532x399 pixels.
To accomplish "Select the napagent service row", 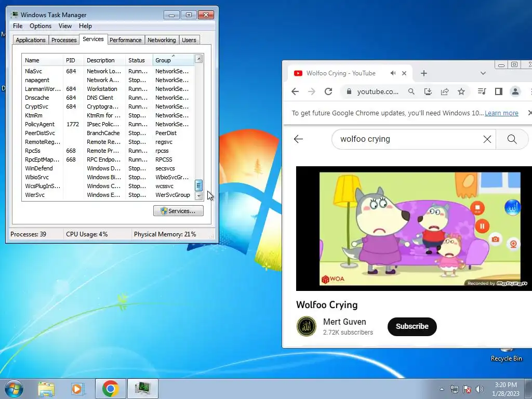I will 108,80.
